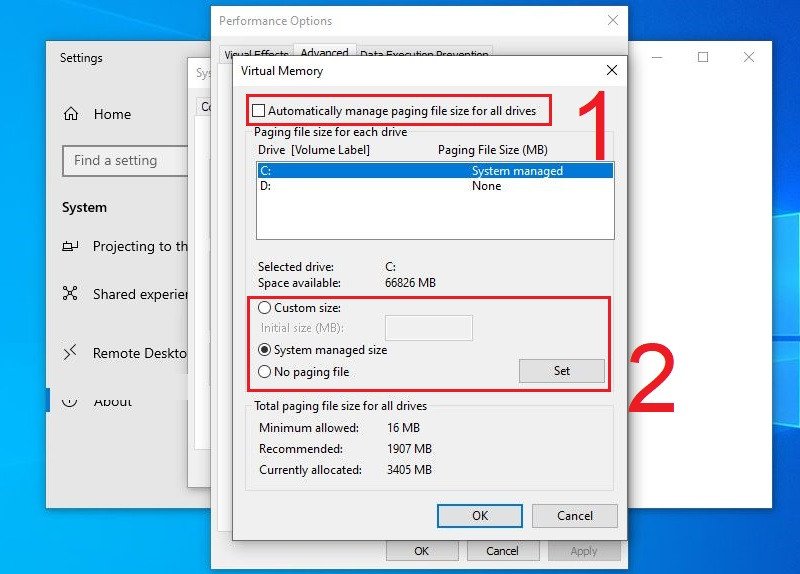Image resolution: width=800 pixels, height=574 pixels.
Task: Click the Remote Desktop icon
Action: [70, 353]
